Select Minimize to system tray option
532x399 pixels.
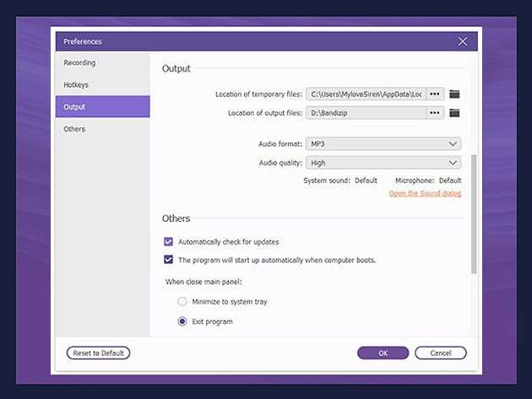182,301
